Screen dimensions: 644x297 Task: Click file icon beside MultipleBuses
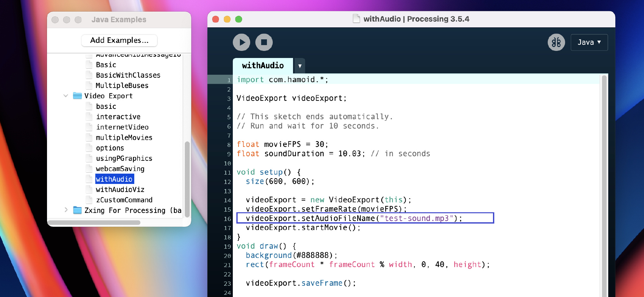(x=89, y=85)
